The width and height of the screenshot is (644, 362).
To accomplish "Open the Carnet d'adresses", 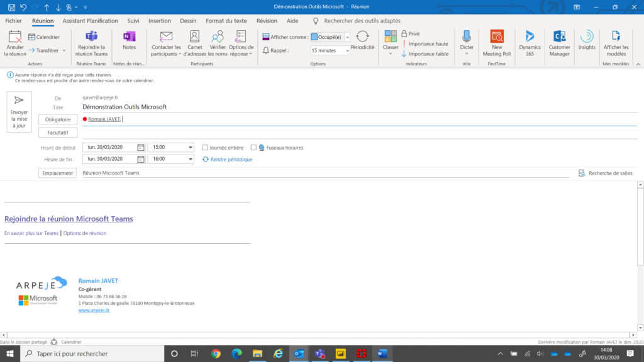I will [194, 44].
